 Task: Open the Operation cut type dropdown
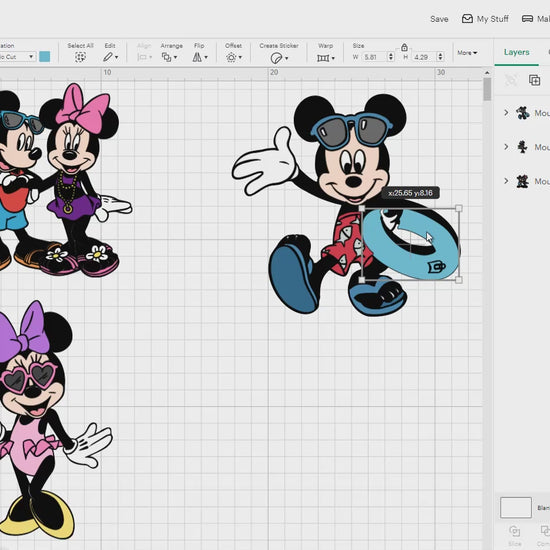(18, 56)
